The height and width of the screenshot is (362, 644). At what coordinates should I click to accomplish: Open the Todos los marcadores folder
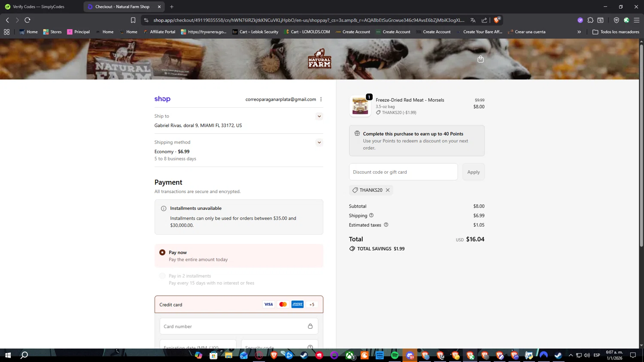tap(616, 32)
